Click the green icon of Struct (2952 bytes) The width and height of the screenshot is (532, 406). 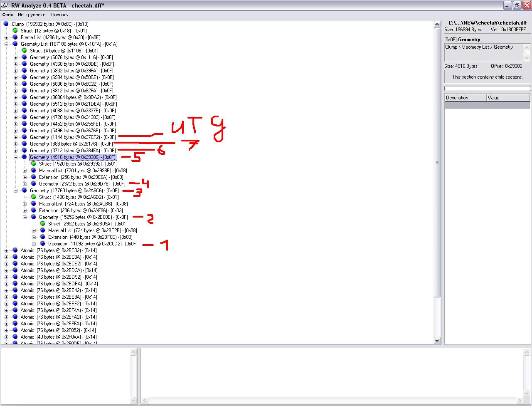coord(42,224)
